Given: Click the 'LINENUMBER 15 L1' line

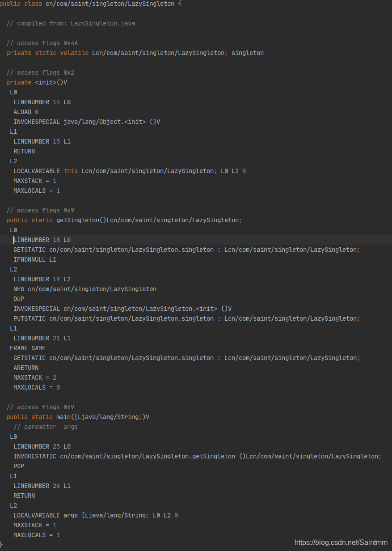Looking at the screenshot, I should point(42,141).
